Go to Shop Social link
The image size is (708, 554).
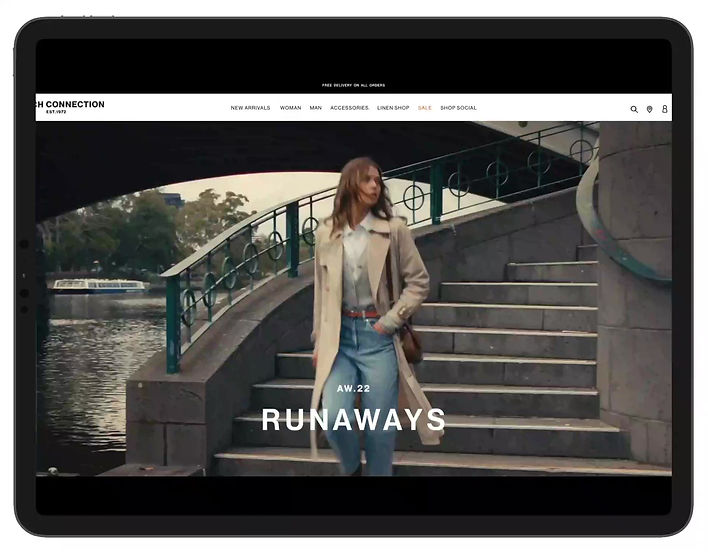coord(458,108)
